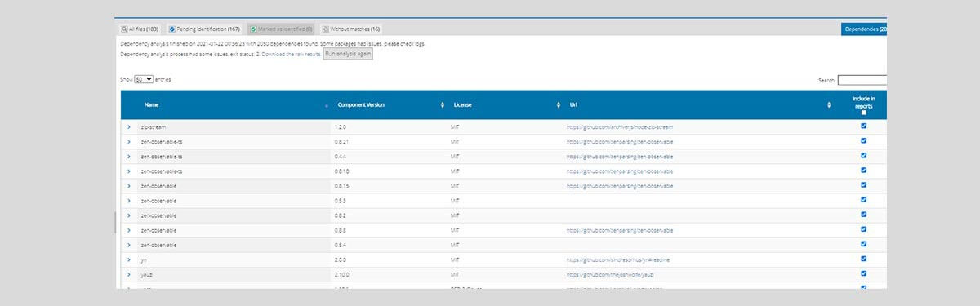Click version 1.2.0 in zip-stream row
Viewport: 980px width, 306px height.
coord(341,127)
